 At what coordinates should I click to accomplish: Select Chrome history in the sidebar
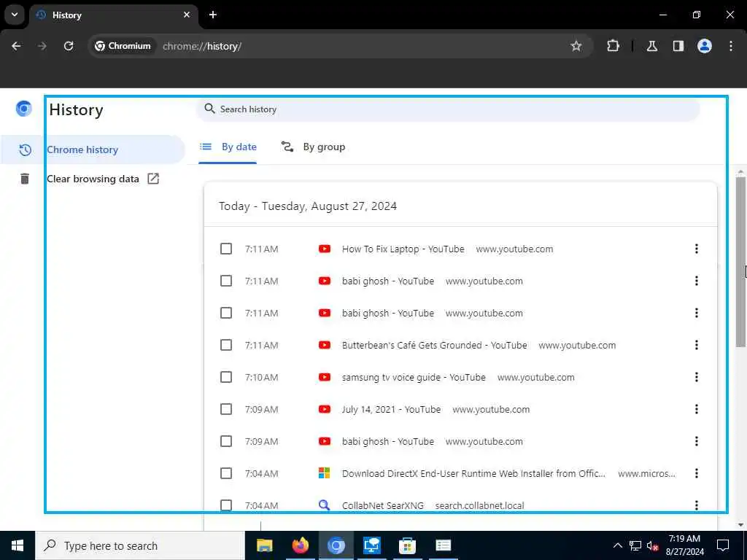tap(93, 149)
